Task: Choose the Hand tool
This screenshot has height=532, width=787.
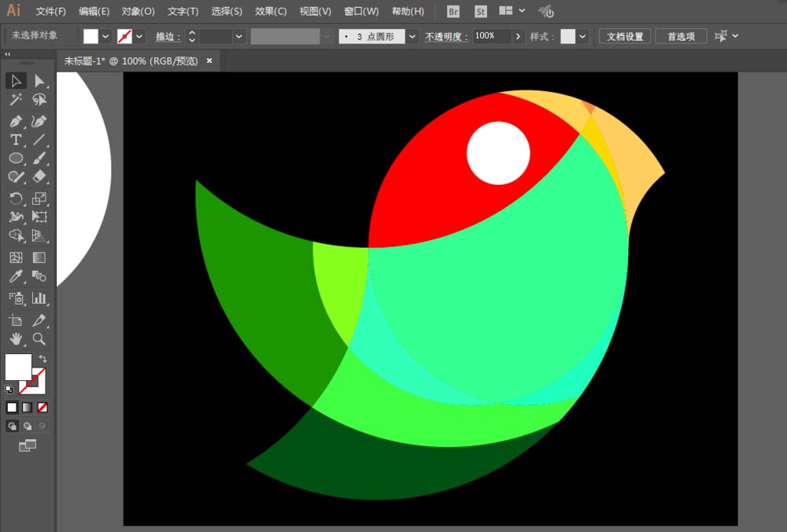Action: click(16, 339)
